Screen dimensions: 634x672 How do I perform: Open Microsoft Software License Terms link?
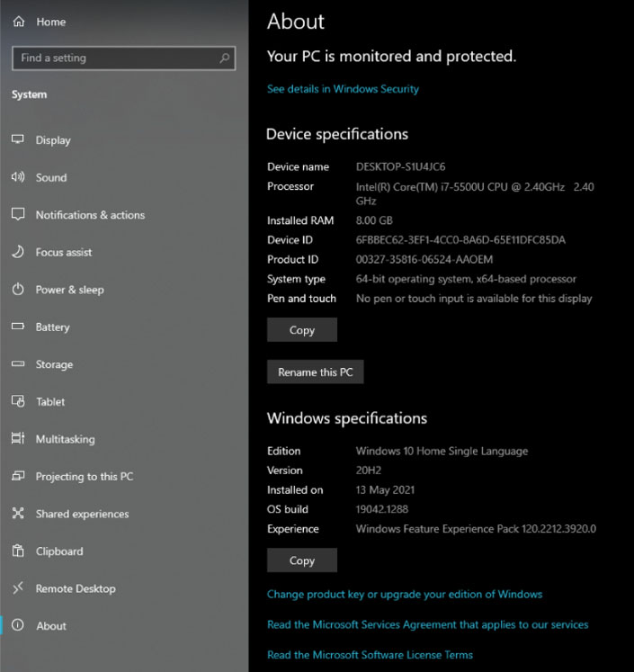pyautogui.click(x=370, y=654)
